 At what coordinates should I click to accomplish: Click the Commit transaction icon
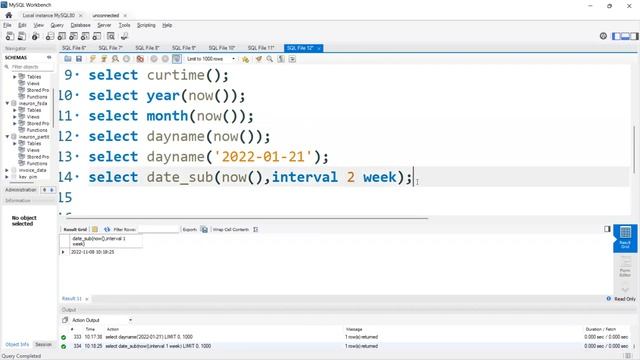click(154, 59)
